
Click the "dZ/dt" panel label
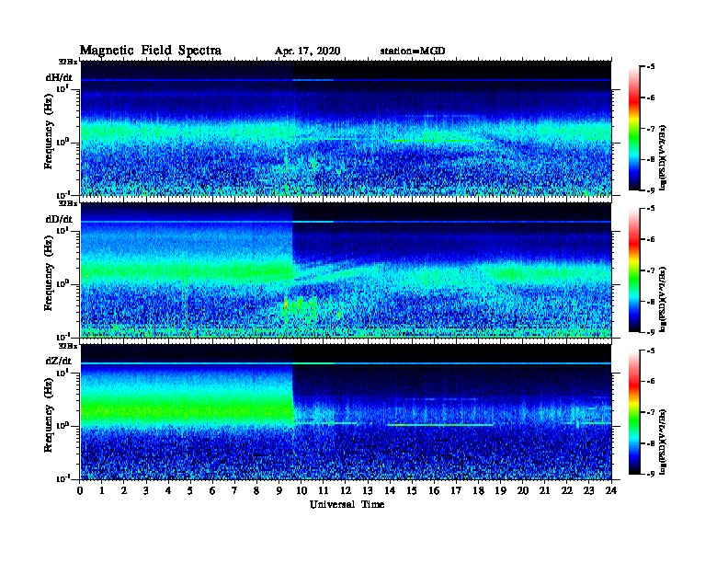click(59, 361)
